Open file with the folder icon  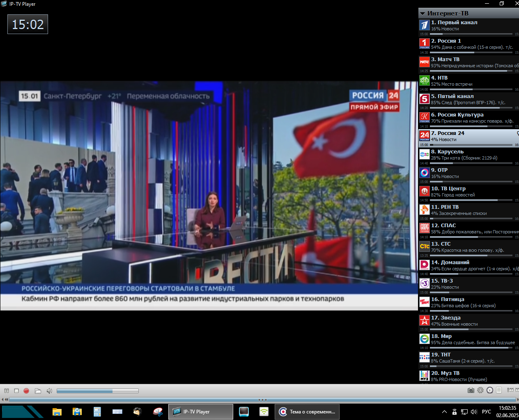click(x=38, y=391)
